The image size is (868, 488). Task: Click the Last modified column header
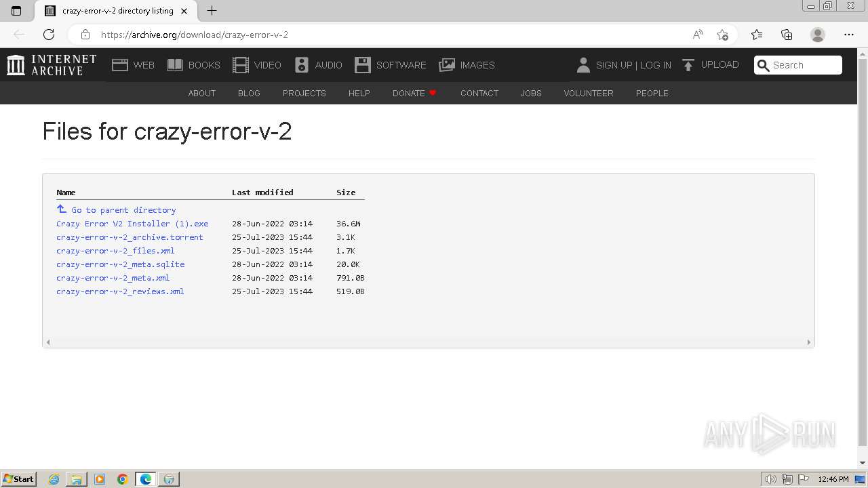click(262, 192)
